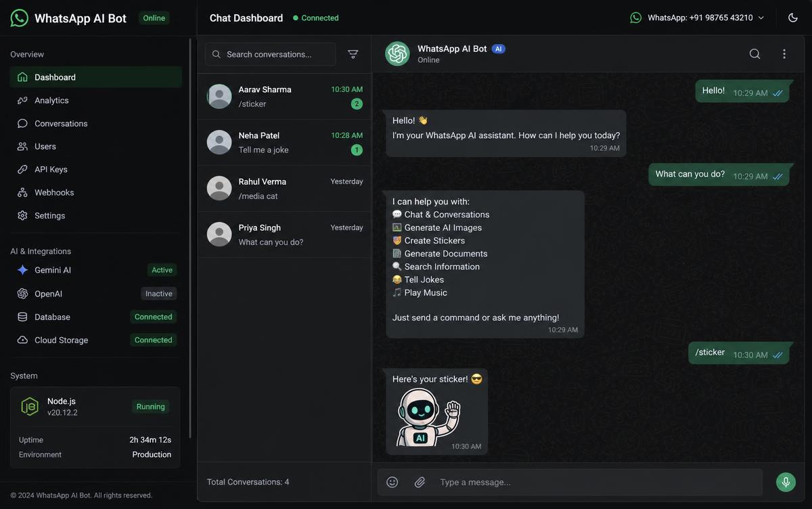
Task: Click the WhatsApp logo in the sidebar header
Action: click(20, 18)
